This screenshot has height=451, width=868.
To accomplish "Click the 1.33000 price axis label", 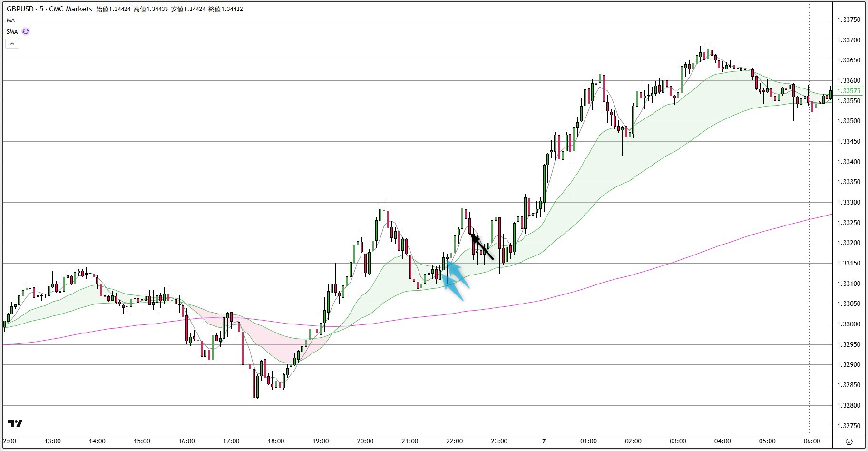I will [849, 324].
